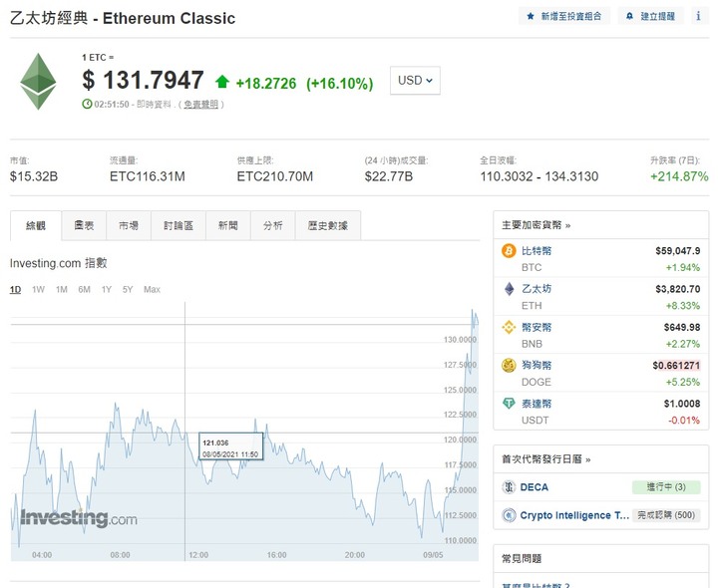Click the $649.98 BNB price
The height and width of the screenshot is (588, 718).
(682, 327)
